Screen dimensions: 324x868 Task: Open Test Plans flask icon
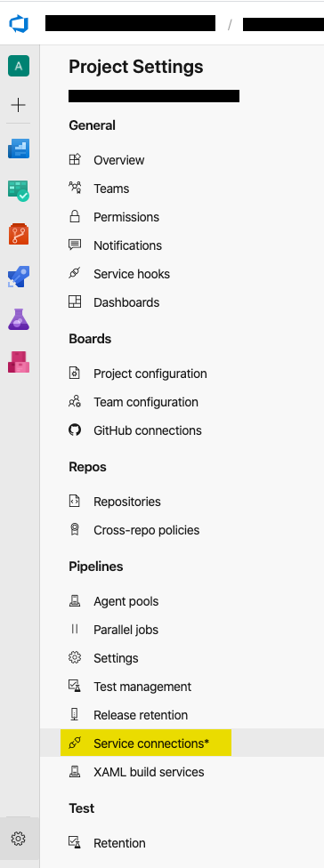(19, 319)
